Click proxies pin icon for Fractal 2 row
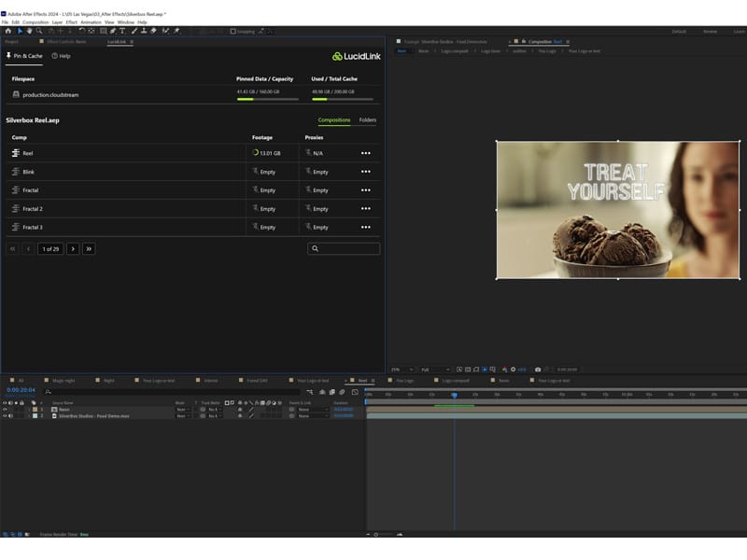The image size is (747, 560). [x=308, y=208]
